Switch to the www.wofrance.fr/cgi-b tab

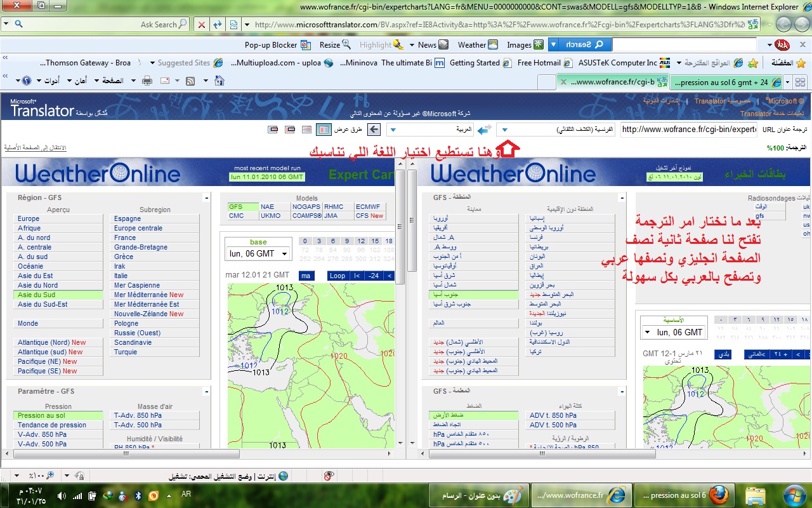[x=612, y=83]
